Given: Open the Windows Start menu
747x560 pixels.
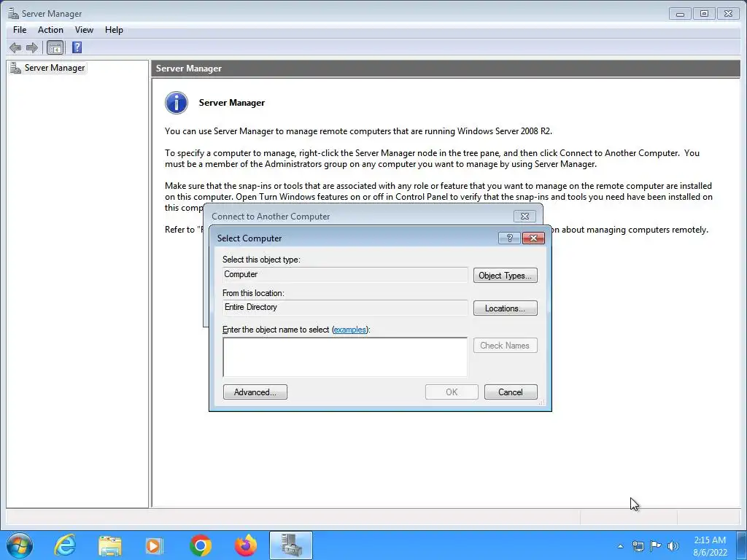Looking at the screenshot, I should point(20,545).
